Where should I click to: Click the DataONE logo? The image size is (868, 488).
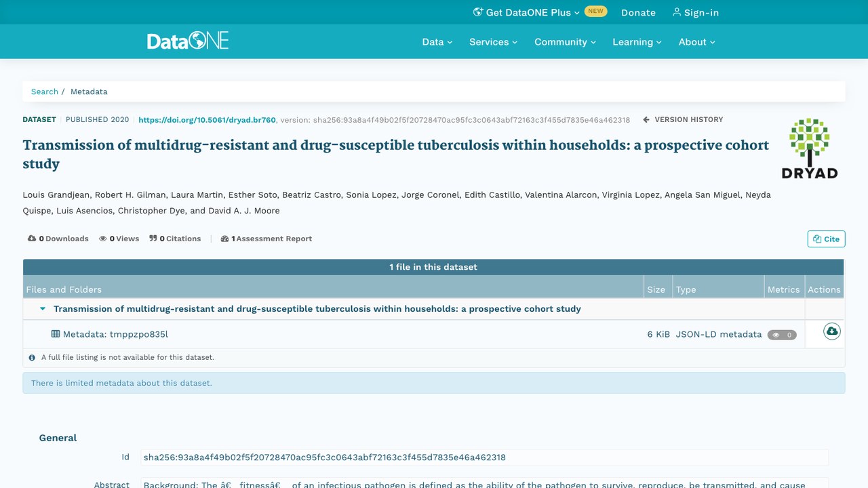point(188,41)
